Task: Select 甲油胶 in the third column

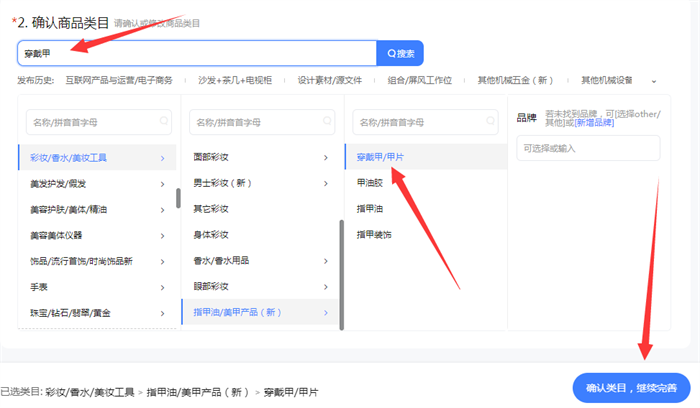Action: pos(369,183)
